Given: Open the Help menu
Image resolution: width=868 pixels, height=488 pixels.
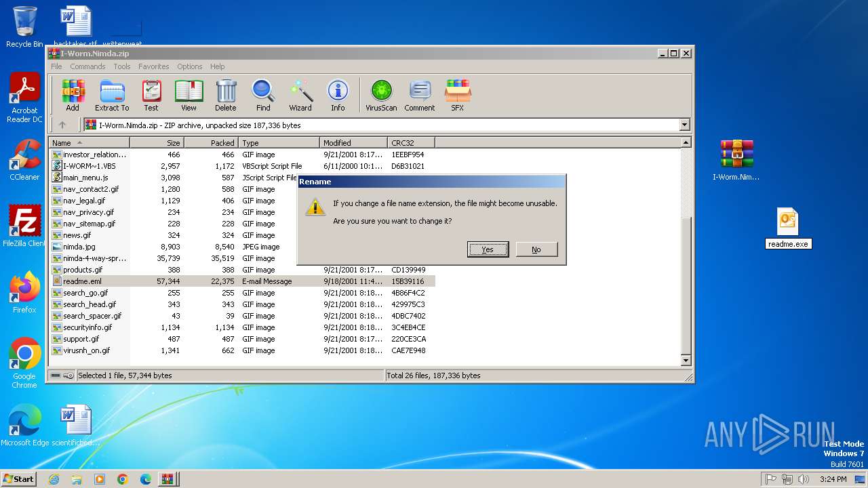Looking at the screenshot, I should [x=217, y=66].
